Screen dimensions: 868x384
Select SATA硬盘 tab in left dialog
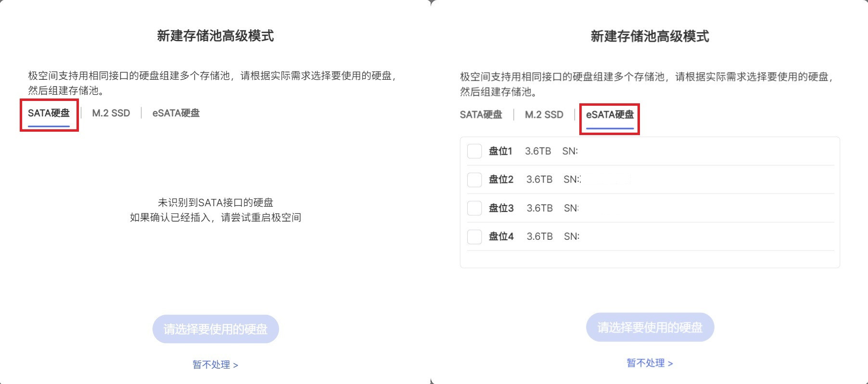[49, 113]
